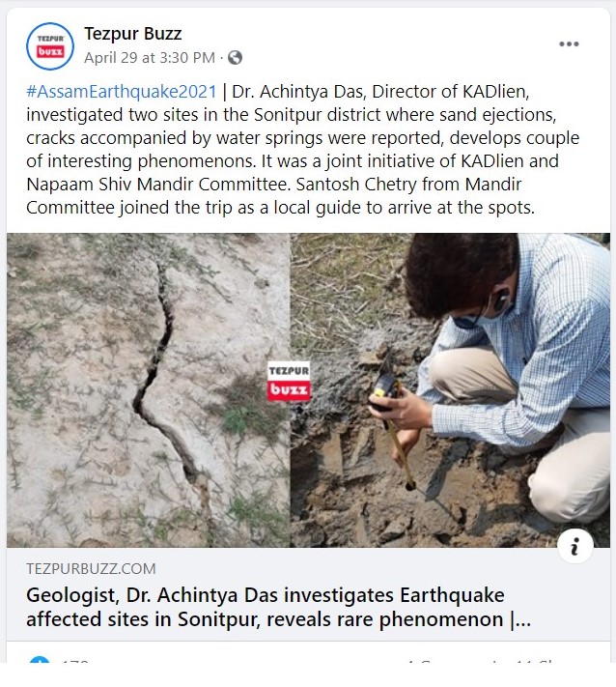This screenshot has width=616, height=687.
Task: Click the Tezpur Buzz watermark logo on the image
Action: pos(290,382)
